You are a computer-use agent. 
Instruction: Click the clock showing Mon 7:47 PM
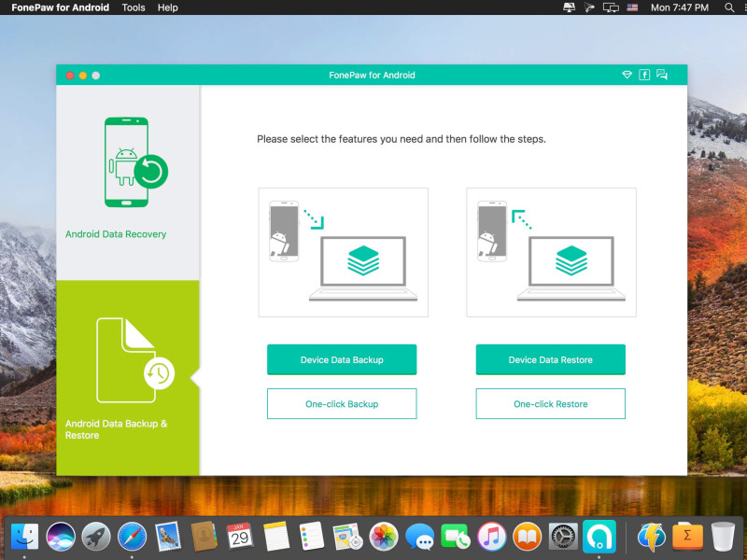[680, 7]
